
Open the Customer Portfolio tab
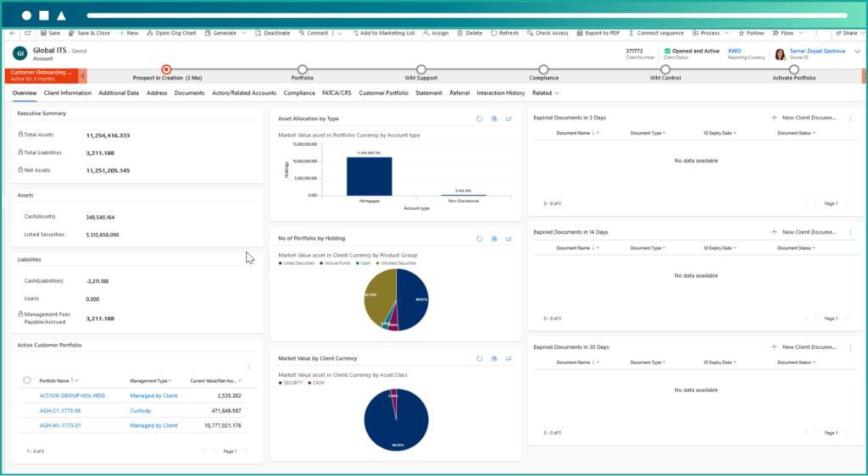point(383,93)
